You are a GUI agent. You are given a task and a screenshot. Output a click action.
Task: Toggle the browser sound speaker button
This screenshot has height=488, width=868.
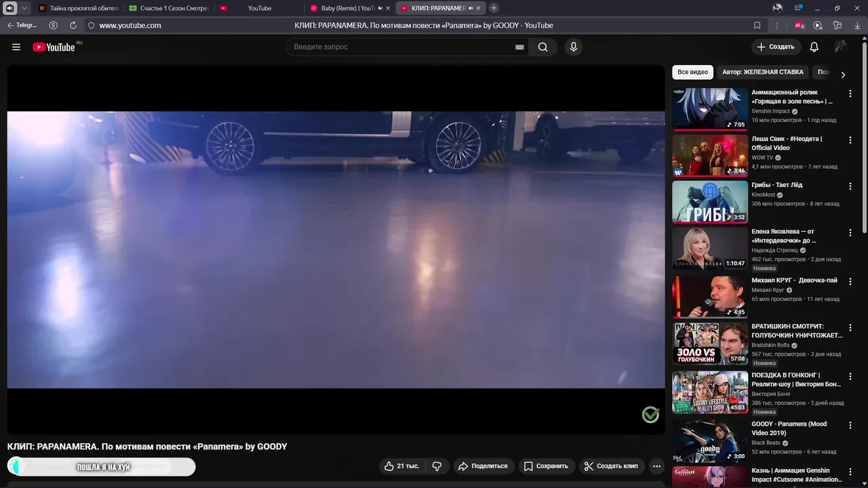10,8
